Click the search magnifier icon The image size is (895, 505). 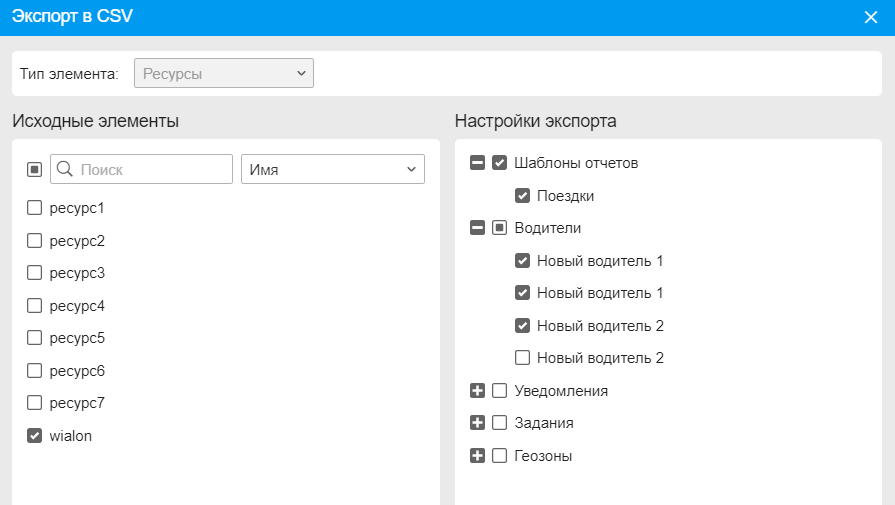pos(65,170)
